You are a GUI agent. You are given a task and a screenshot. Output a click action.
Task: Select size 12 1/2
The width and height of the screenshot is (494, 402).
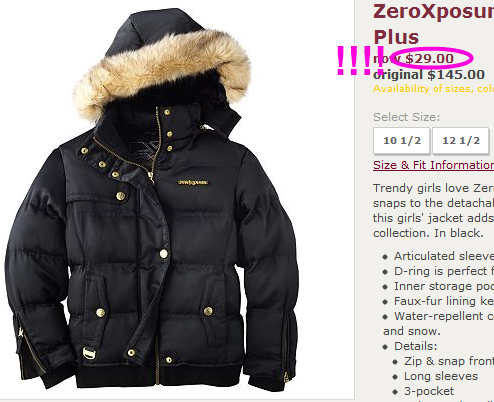pyautogui.click(x=461, y=141)
